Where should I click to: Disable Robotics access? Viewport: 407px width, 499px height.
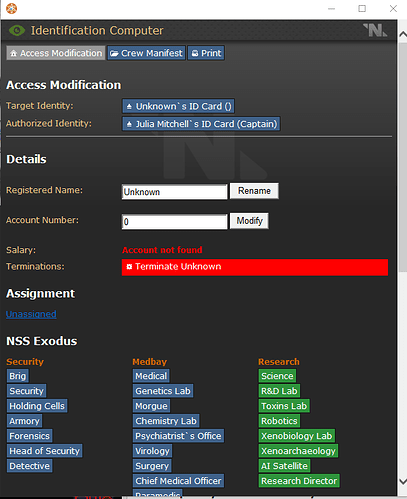[x=279, y=421]
